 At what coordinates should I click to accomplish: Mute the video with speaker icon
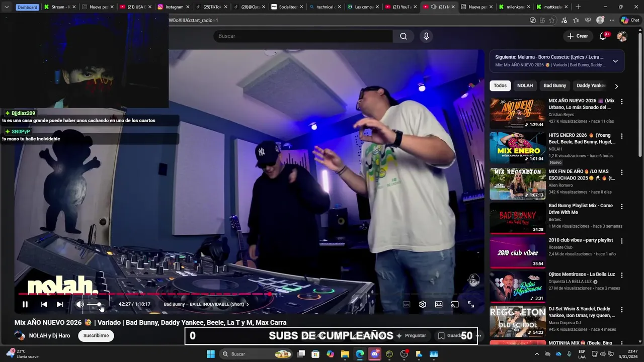point(79,304)
